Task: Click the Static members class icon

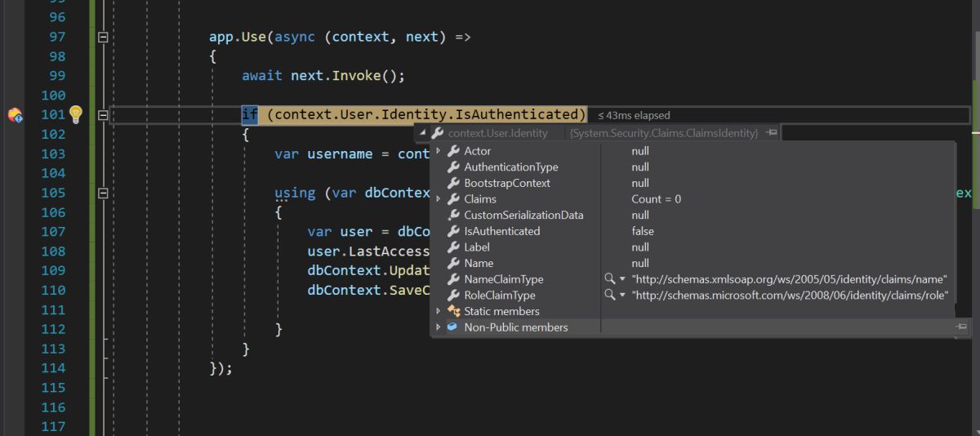Action: click(453, 311)
